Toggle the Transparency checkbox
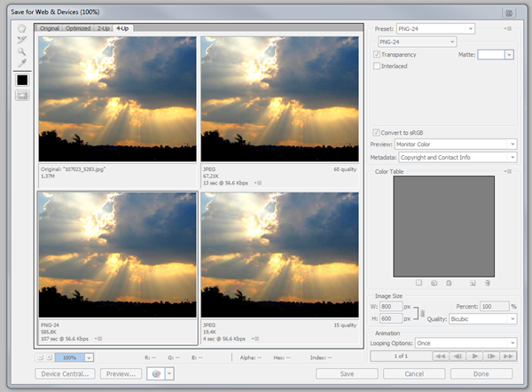Viewport: 532px width, 392px height. [x=378, y=54]
